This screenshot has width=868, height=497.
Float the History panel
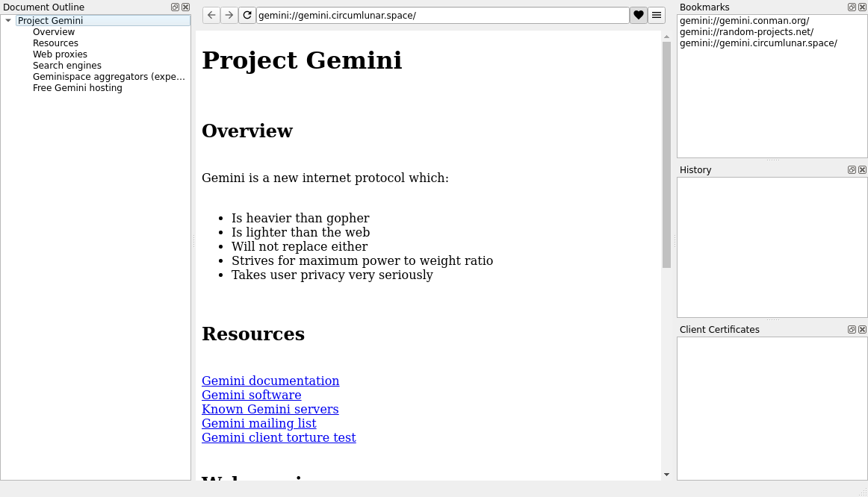click(852, 170)
